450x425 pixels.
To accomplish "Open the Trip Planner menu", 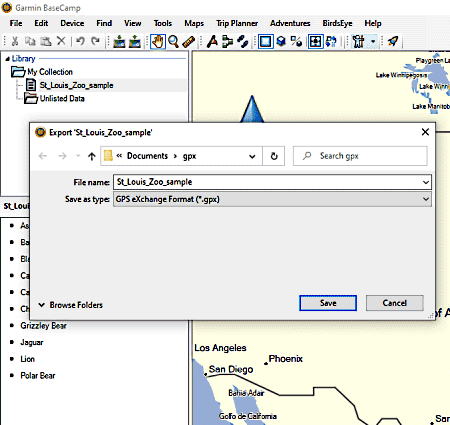I will click(x=237, y=23).
